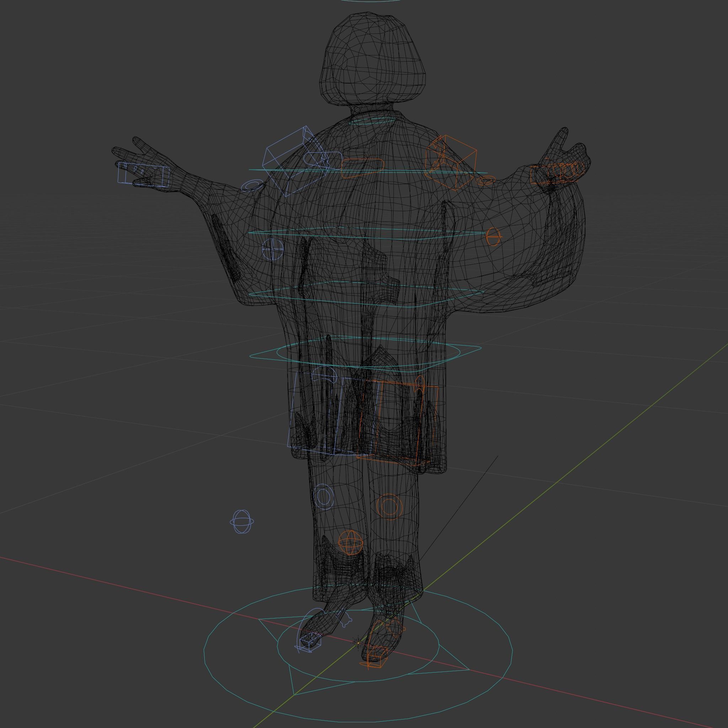Select the blue box control on the outstretched hand
This screenshot has width=728, height=728.
(x=144, y=175)
